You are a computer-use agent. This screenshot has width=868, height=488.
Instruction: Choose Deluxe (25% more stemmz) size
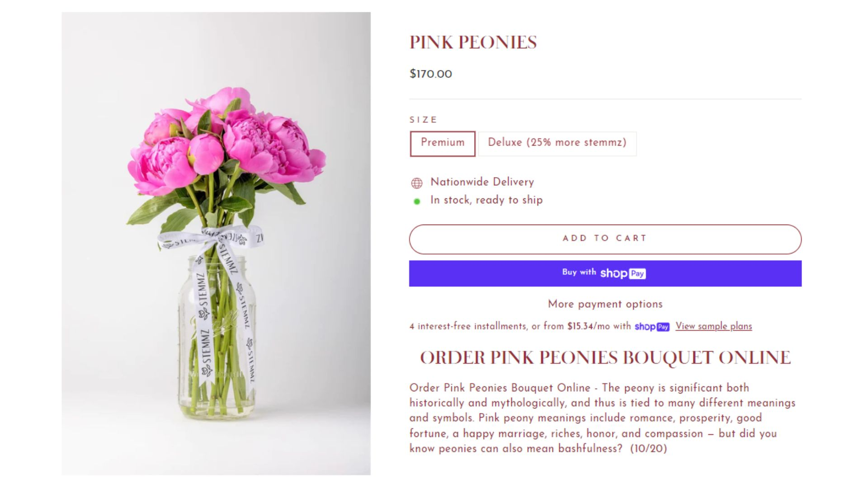coord(557,144)
